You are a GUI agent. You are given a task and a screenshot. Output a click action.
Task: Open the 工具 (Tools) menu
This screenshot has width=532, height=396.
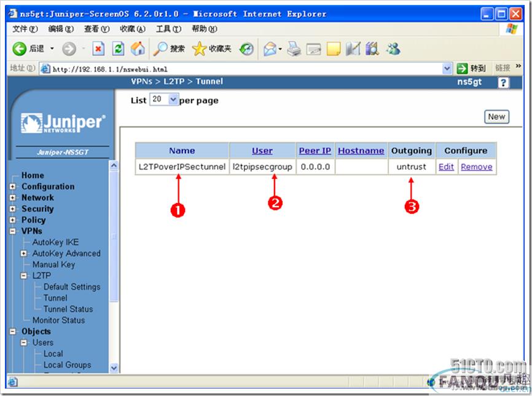click(167, 29)
